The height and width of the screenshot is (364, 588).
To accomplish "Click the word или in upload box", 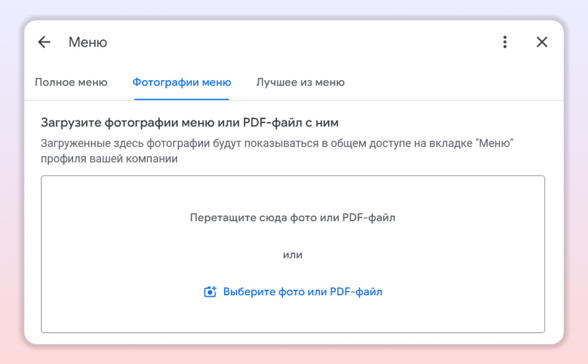I will (292, 255).
